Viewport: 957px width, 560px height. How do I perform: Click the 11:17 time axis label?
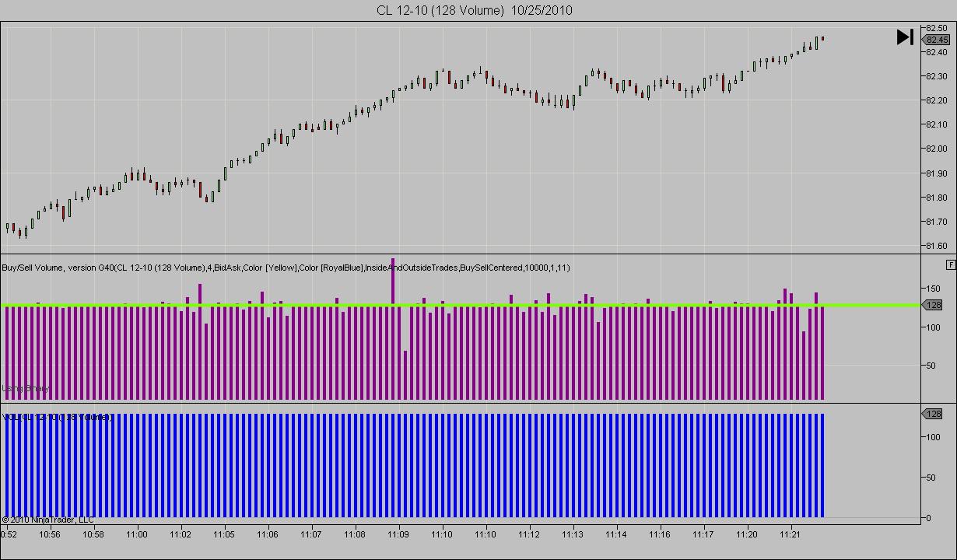pos(703,534)
